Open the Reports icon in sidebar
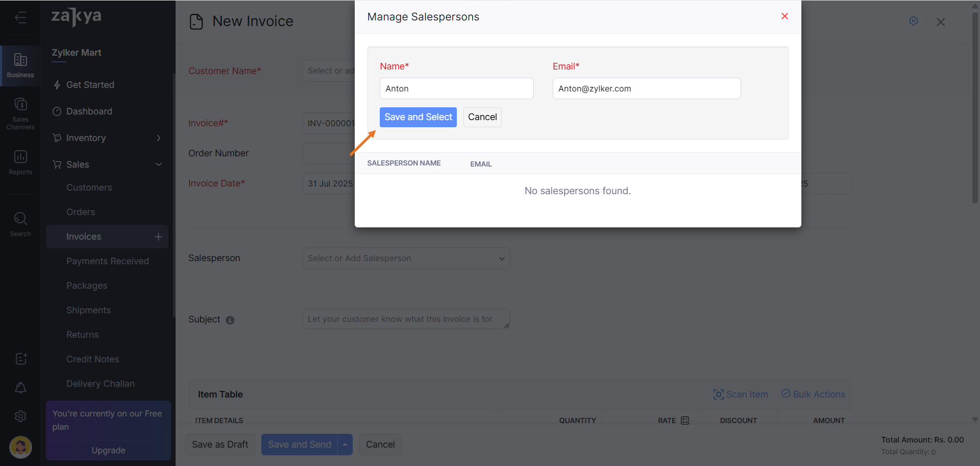The image size is (980, 466). (x=20, y=162)
